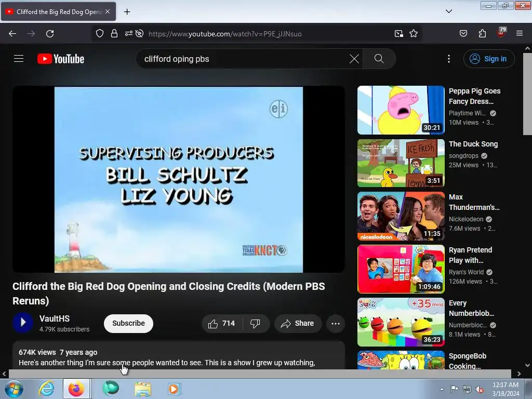Open the list all tabs chevron
The height and width of the screenshot is (399, 532).
pyautogui.click(x=449, y=11)
